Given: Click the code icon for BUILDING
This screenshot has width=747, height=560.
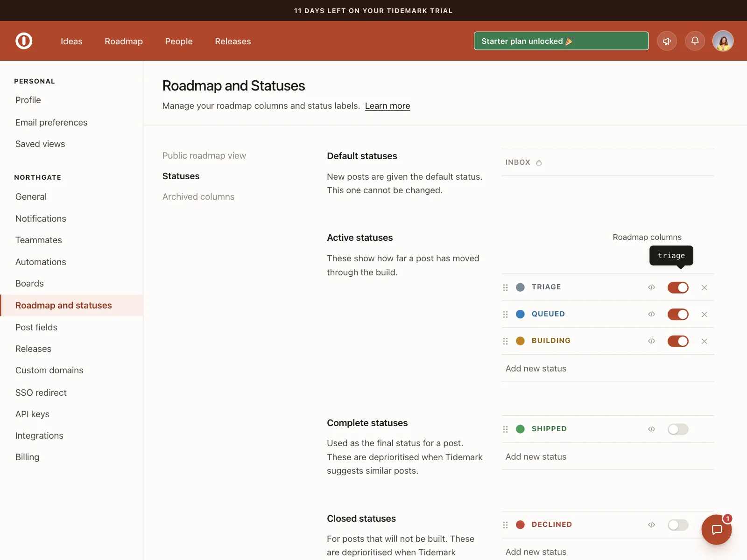Looking at the screenshot, I should tap(651, 341).
